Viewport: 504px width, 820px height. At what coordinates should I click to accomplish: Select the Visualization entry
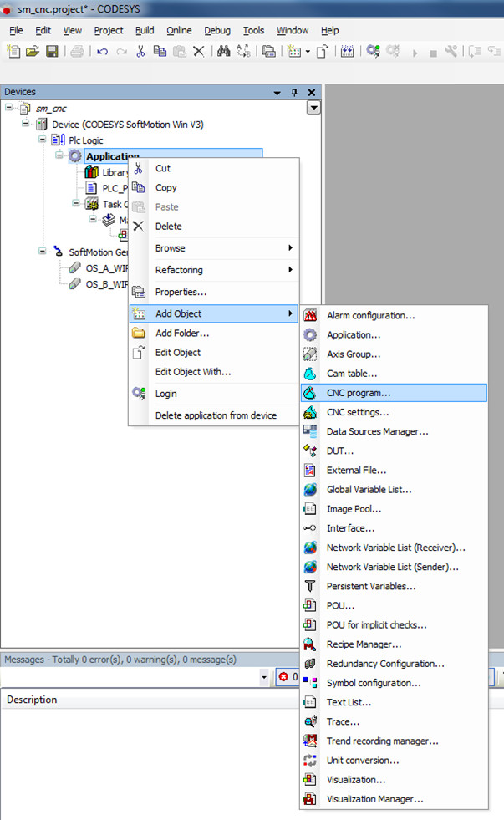pos(395,780)
